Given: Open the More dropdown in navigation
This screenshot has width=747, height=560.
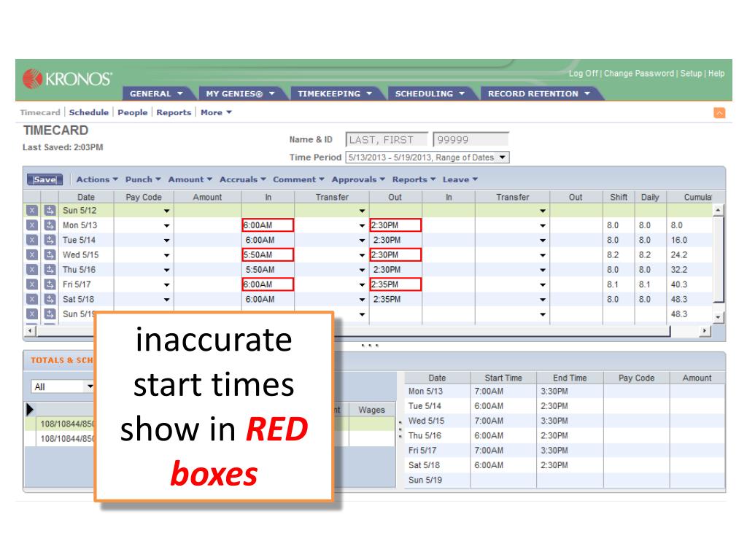Looking at the screenshot, I should pyautogui.click(x=216, y=112).
